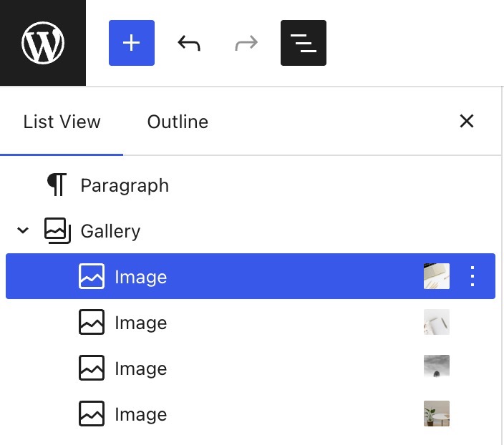Click the highlighted Image block's icon

click(x=92, y=276)
